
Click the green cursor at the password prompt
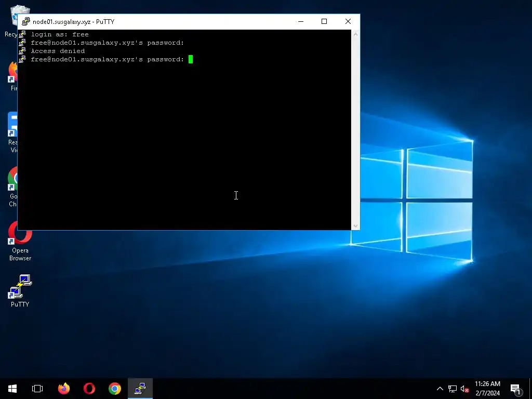pos(191,59)
